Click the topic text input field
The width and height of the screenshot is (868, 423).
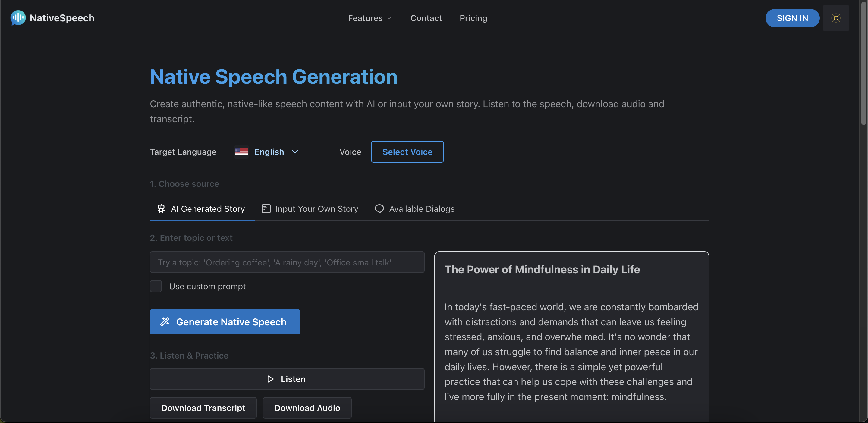tap(287, 262)
